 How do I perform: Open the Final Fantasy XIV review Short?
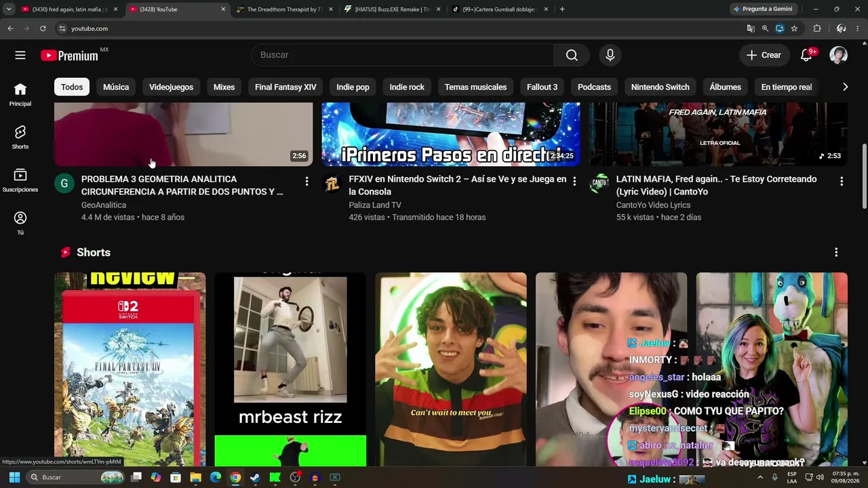pos(130,369)
